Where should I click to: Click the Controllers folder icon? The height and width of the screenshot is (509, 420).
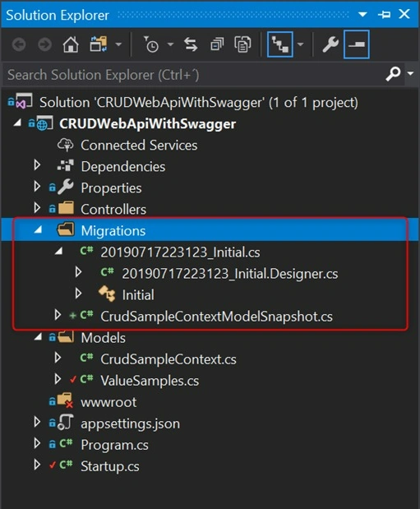coord(66,208)
